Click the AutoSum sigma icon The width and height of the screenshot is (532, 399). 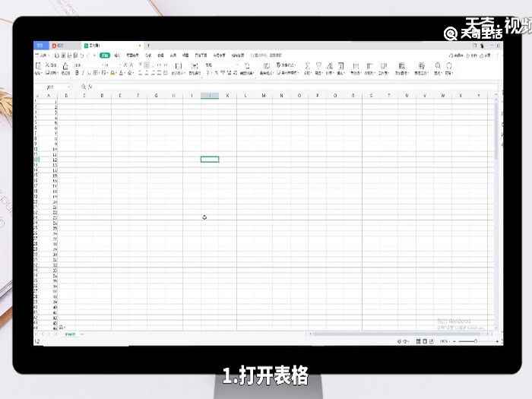[306, 66]
